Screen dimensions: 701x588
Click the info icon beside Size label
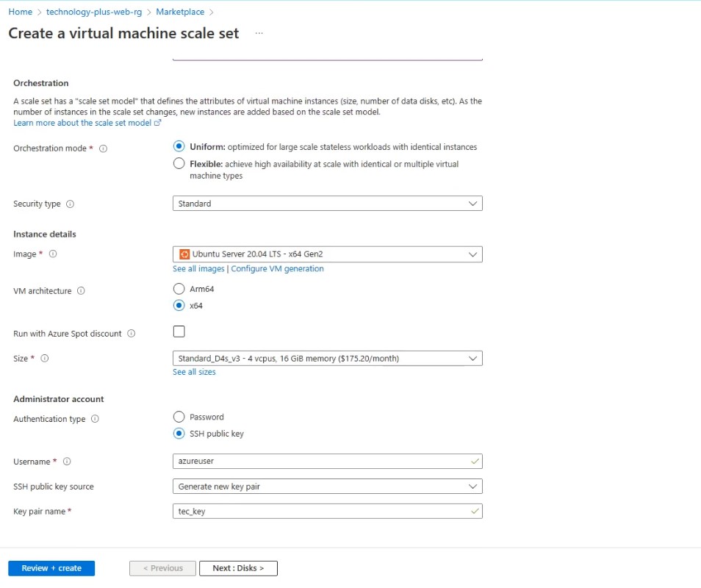coord(45,359)
